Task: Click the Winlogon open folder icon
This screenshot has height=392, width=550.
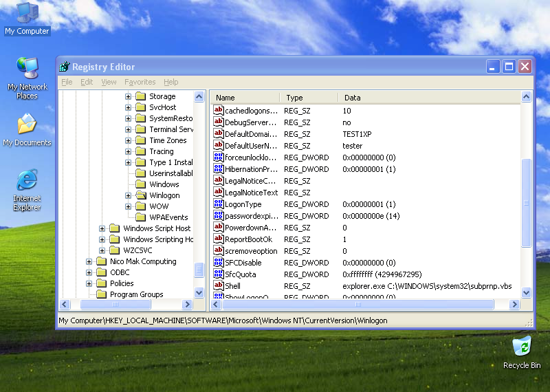Action: click(x=141, y=195)
